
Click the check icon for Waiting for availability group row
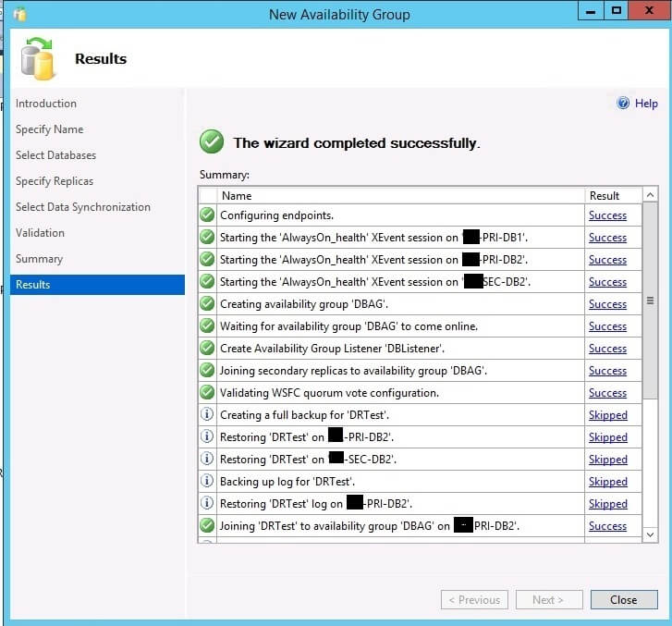click(207, 325)
